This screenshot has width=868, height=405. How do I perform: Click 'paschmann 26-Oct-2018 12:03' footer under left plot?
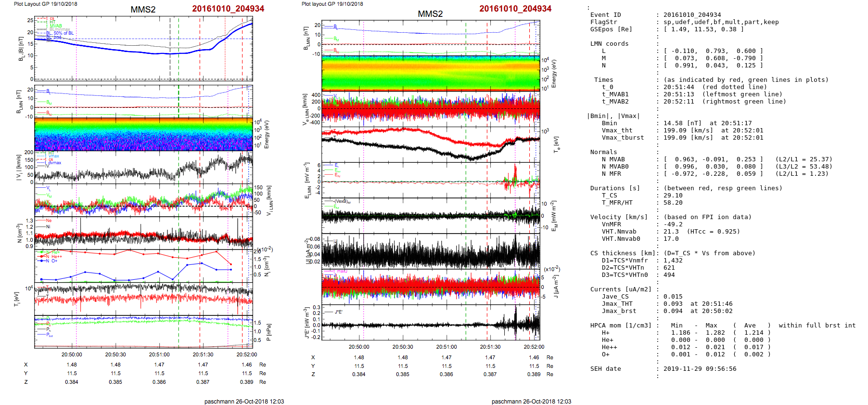[x=244, y=401]
